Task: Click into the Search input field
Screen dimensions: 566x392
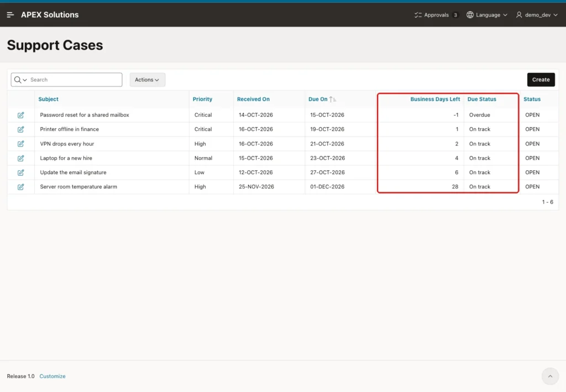Action: [x=75, y=80]
